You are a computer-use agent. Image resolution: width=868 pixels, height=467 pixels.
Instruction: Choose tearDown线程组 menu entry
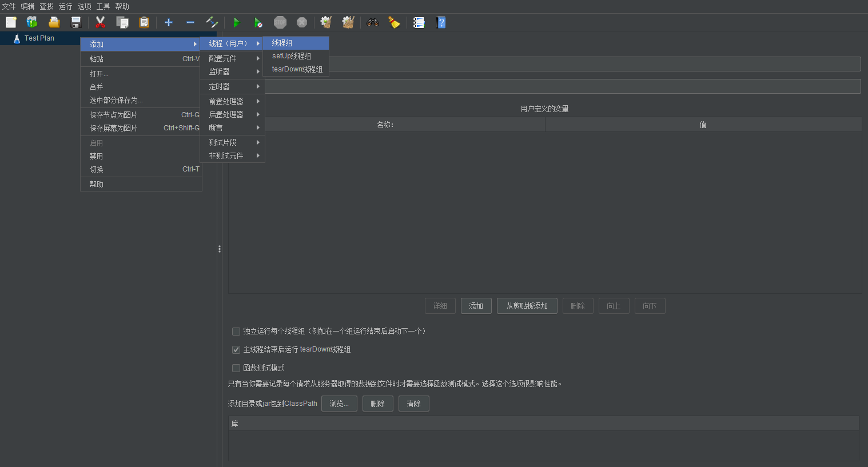click(296, 69)
